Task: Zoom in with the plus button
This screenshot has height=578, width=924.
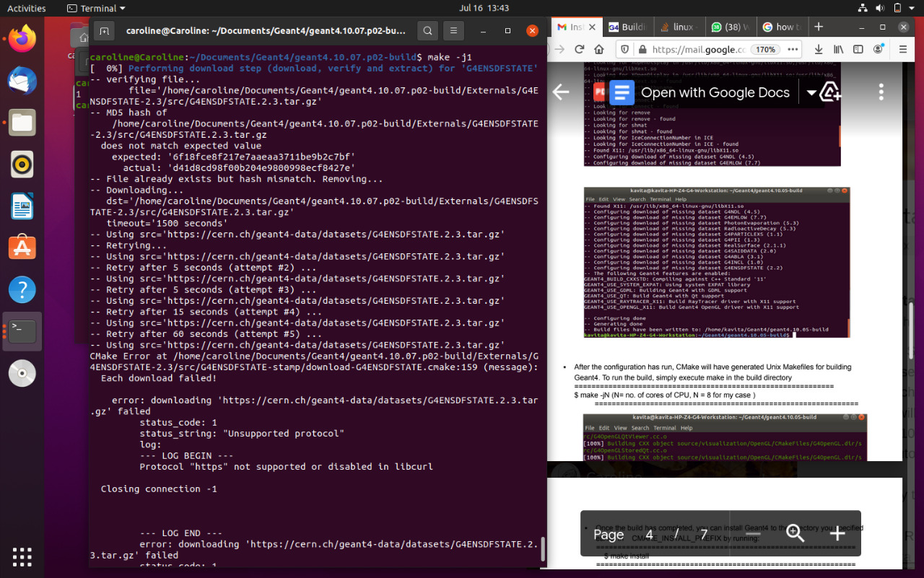Action: [837, 533]
